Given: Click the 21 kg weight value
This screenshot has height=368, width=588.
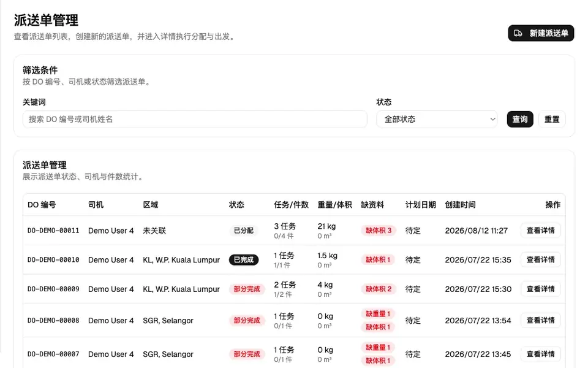Looking at the screenshot, I should pos(326,226).
